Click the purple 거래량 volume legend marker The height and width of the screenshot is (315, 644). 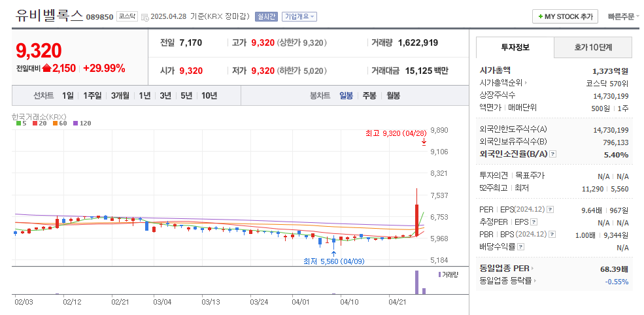439,274
